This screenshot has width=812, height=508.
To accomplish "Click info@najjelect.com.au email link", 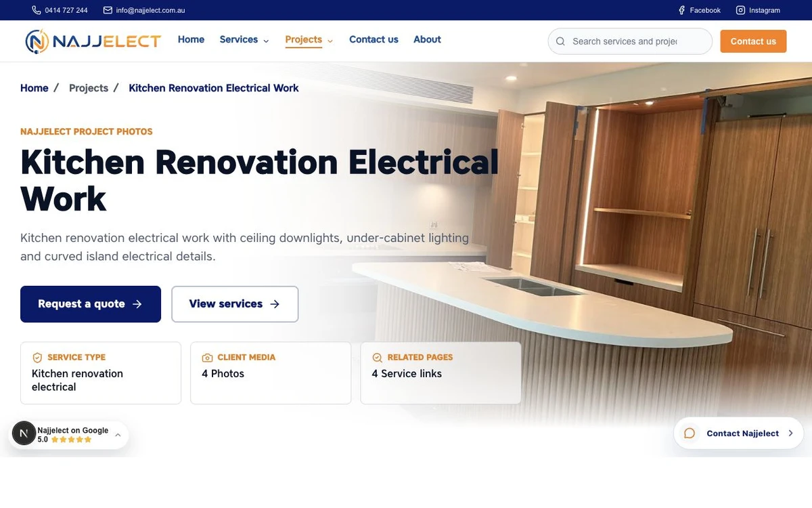I will click(150, 10).
